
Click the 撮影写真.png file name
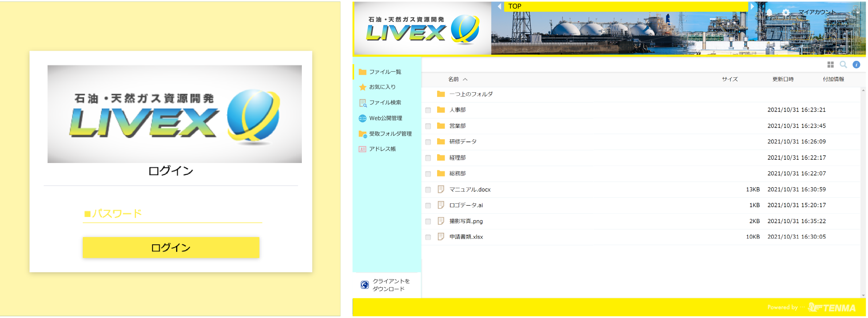coord(466,221)
